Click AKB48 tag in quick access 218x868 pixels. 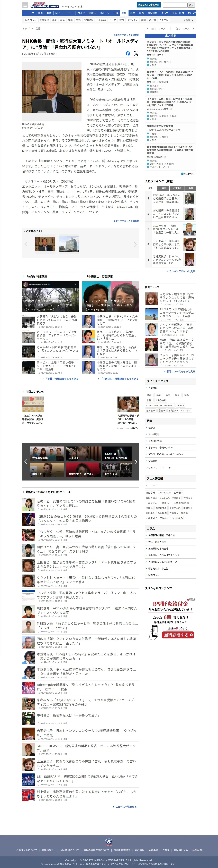pos(180,405)
